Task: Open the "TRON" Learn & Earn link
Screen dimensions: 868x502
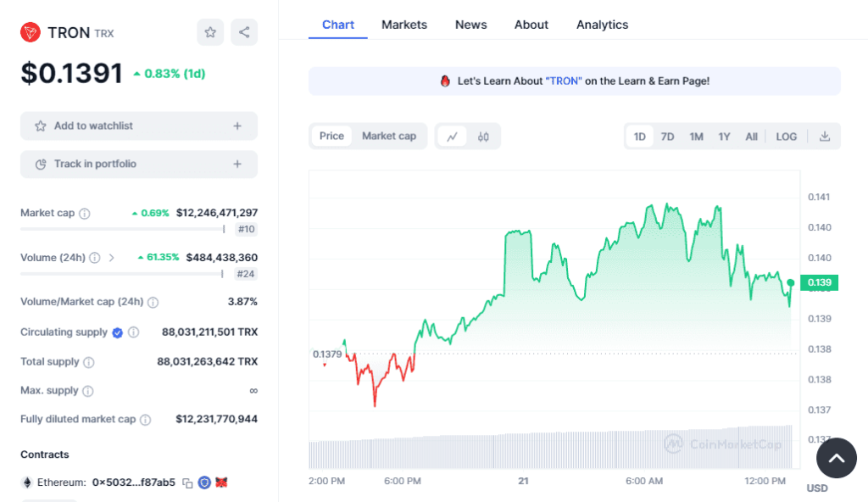Action: [564, 81]
